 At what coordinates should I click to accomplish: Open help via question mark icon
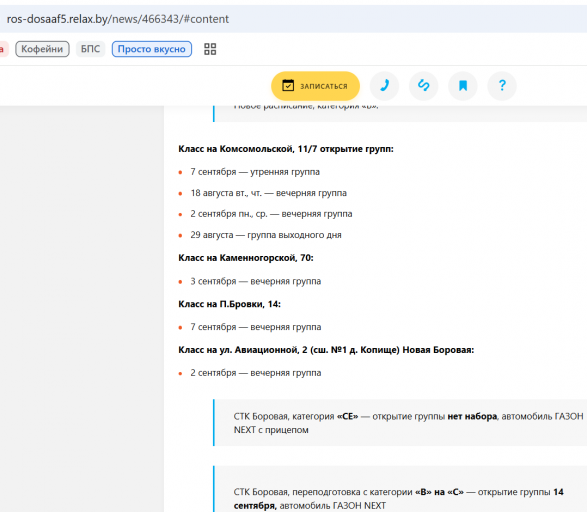[x=502, y=86]
